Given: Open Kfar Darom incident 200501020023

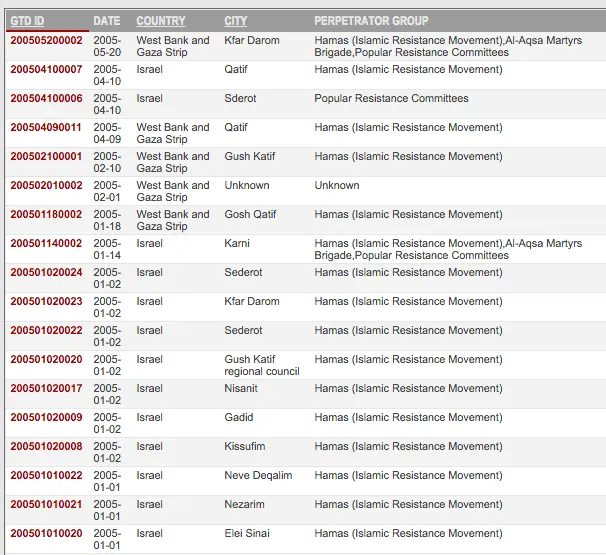Looking at the screenshot, I should 46,302.
